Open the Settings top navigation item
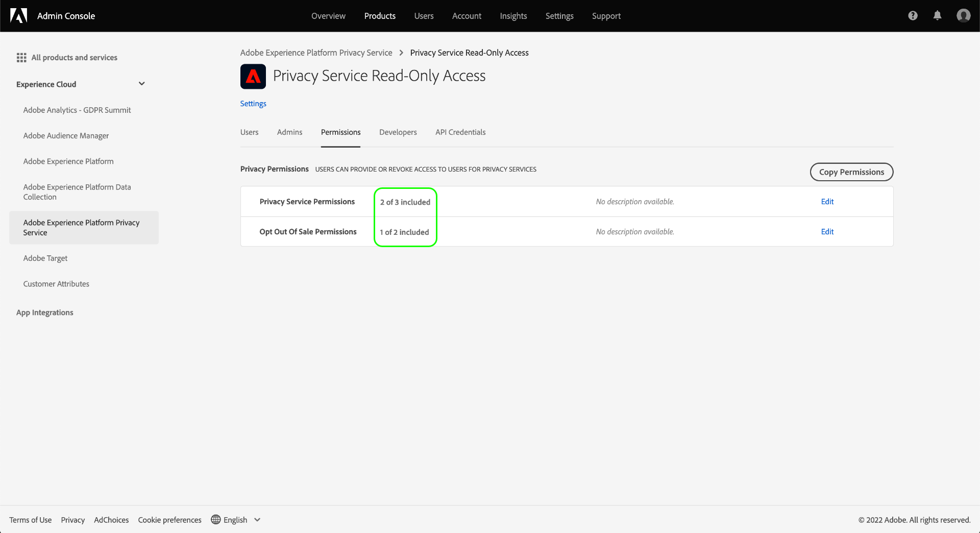Image resolution: width=980 pixels, height=533 pixels. coord(559,16)
